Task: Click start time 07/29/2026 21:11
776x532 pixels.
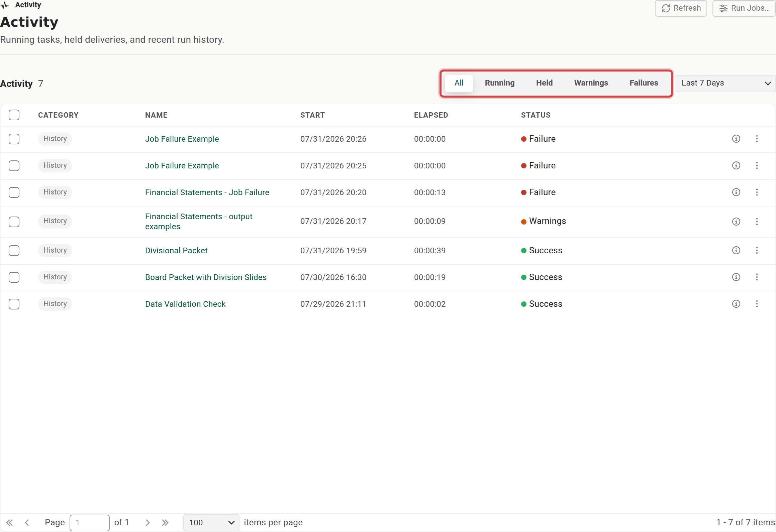Action: pyautogui.click(x=333, y=304)
